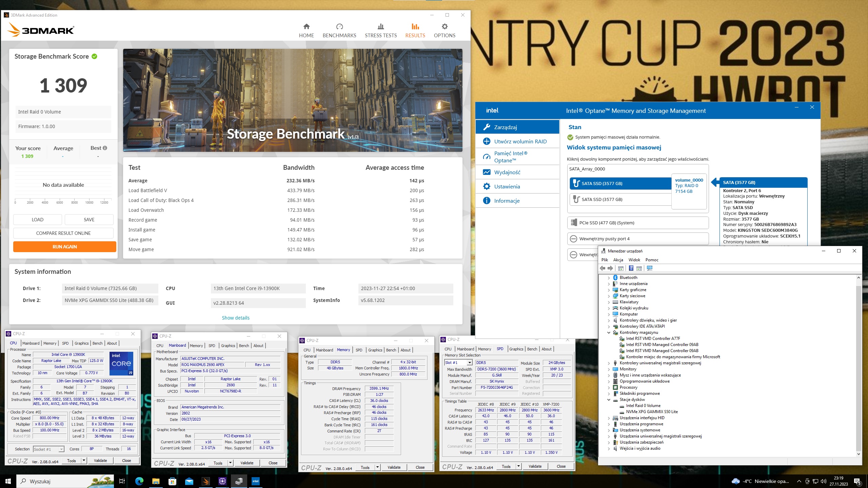Open RESULTS section in 3DMark
Screen dimensions: 868x488
415,30
